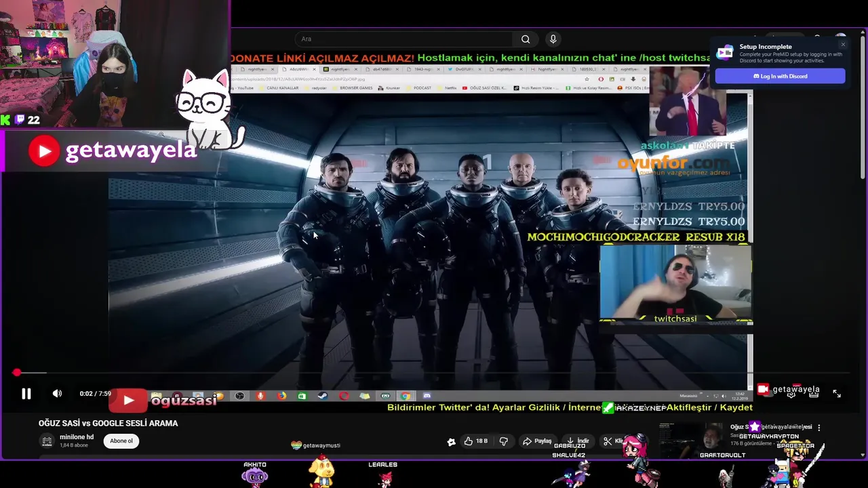Screen dimensions: 868x488
Task: Click the Chrome icon in the recorded taskbar
Action: (406, 396)
